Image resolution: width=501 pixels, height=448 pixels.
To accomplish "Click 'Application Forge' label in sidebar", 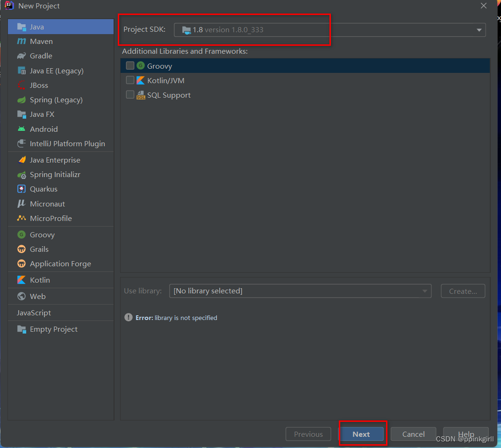I will click(60, 264).
